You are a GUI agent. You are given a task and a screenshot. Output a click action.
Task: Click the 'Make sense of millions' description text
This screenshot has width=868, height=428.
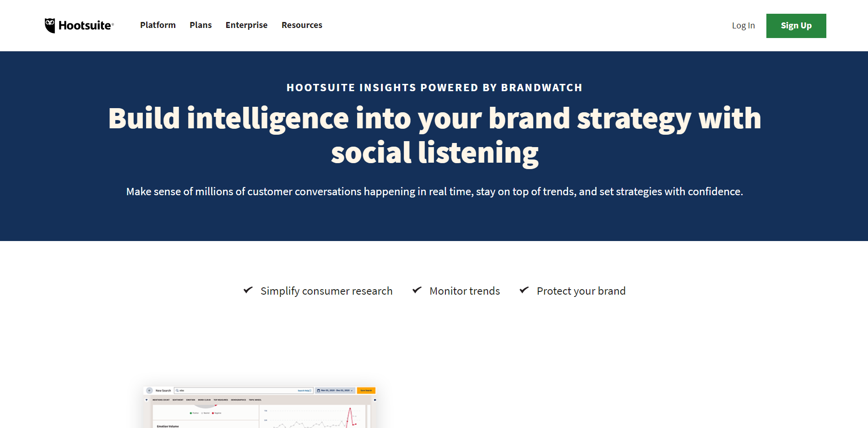[434, 192]
